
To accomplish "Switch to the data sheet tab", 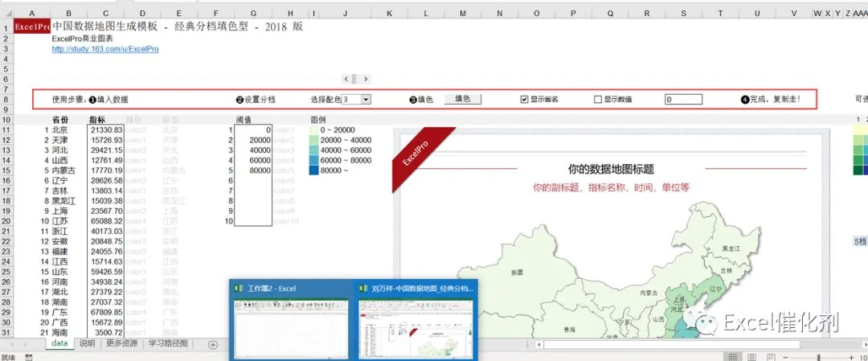I will point(59,343).
